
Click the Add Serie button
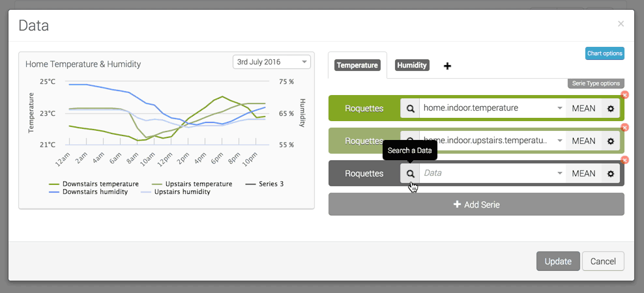476,204
